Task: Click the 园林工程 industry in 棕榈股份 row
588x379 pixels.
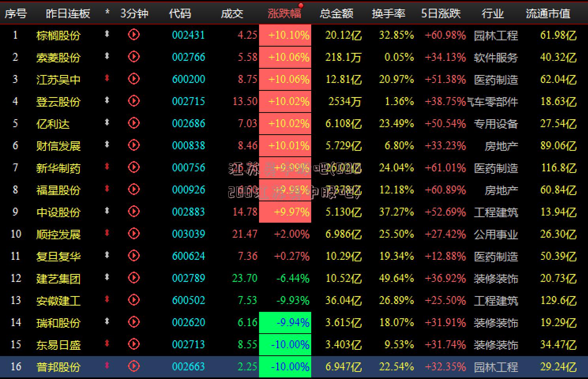Action: (x=496, y=36)
